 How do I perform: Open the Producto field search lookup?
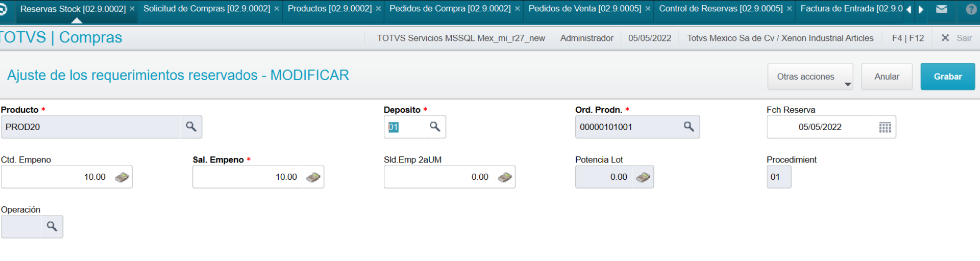click(x=191, y=127)
